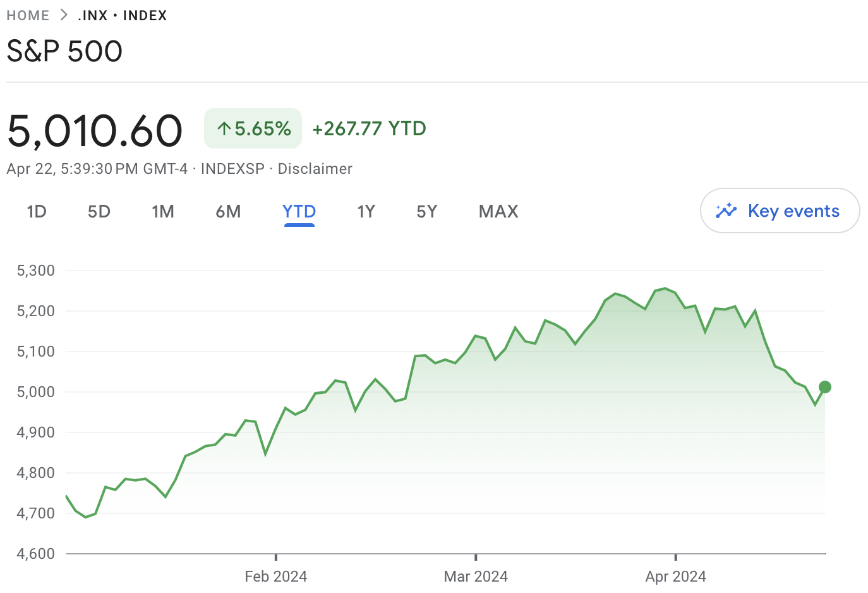Switch to the 1D time range
The height and width of the screenshot is (593, 868).
click(37, 211)
